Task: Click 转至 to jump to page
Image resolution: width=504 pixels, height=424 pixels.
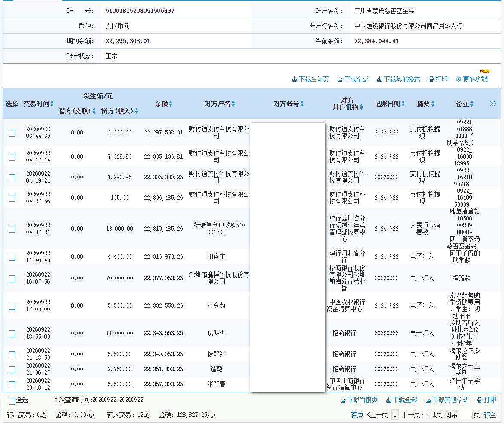Action: pyautogui.click(x=490, y=415)
